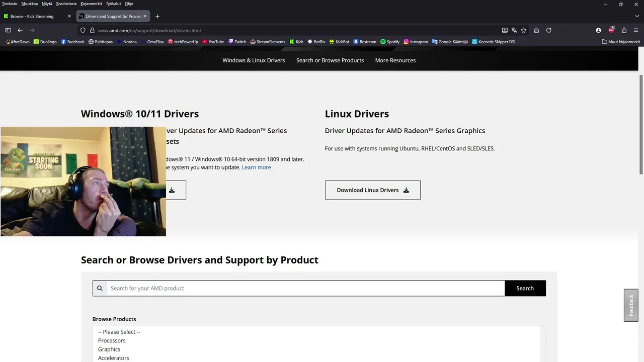Screen dimensions: 644x362
Task: Open the Firefox account icon
Action: coord(598,30)
